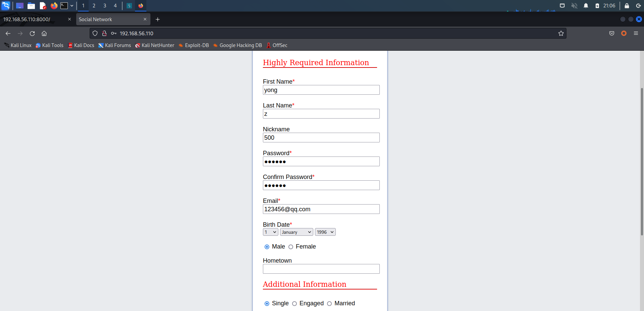Switch to workspace 1
This screenshot has height=311, width=644.
[83, 6]
